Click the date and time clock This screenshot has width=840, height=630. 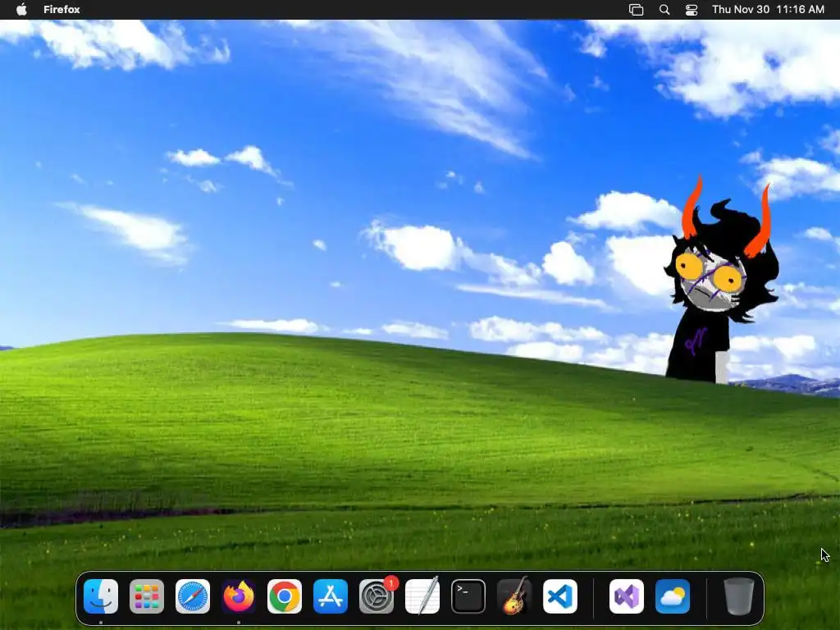pyautogui.click(x=768, y=10)
